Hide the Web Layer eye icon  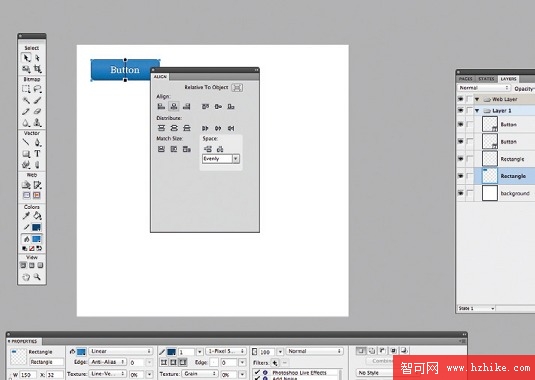[461, 99]
